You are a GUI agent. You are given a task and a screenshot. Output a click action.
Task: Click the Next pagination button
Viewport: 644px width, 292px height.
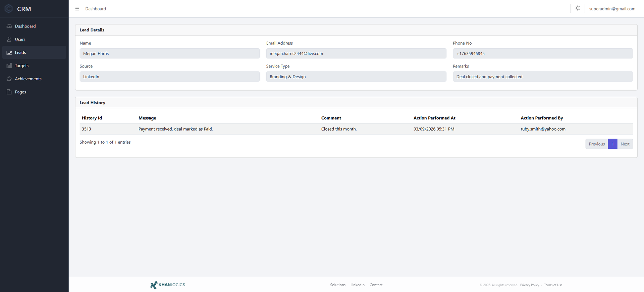point(625,144)
